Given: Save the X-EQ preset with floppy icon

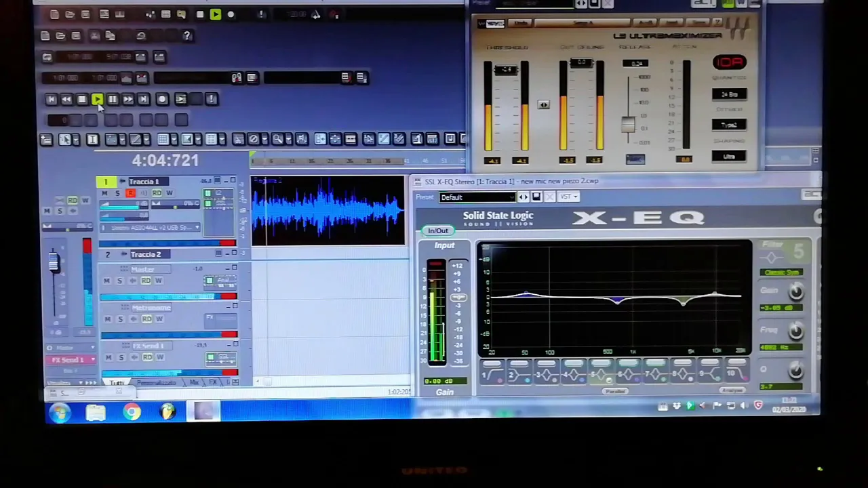Looking at the screenshot, I should [x=536, y=197].
